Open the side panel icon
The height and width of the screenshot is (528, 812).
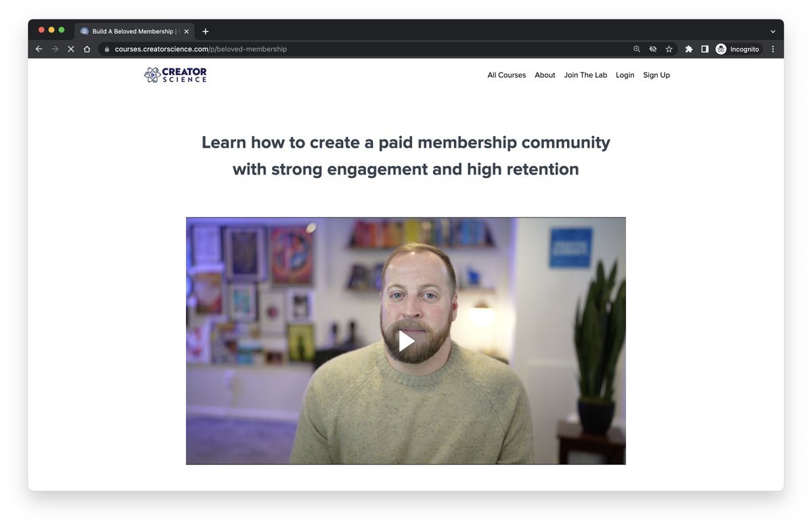pyautogui.click(x=704, y=49)
